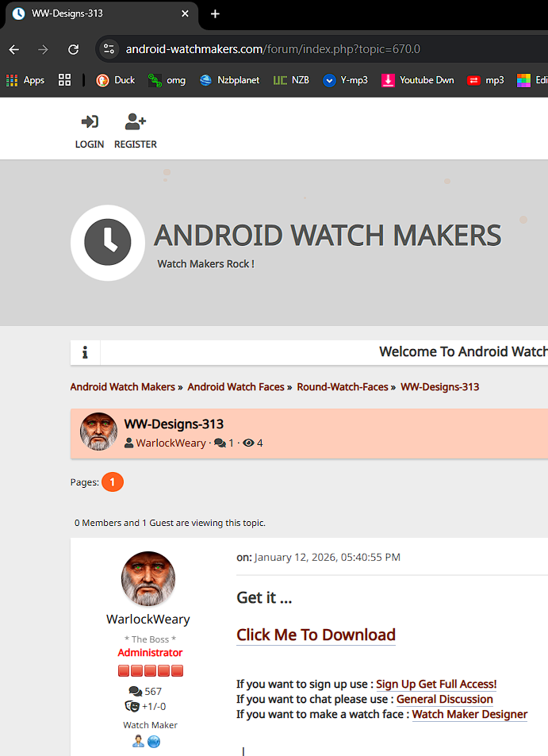Open site information icon in address bar

pyautogui.click(x=110, y=49)
